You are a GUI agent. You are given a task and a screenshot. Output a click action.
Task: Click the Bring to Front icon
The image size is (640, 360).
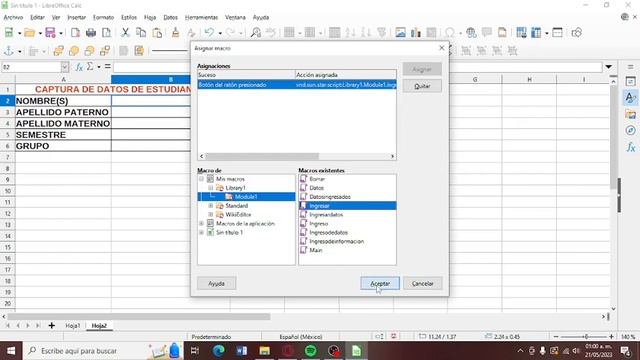pyautogui.click(x=58, y=51)
